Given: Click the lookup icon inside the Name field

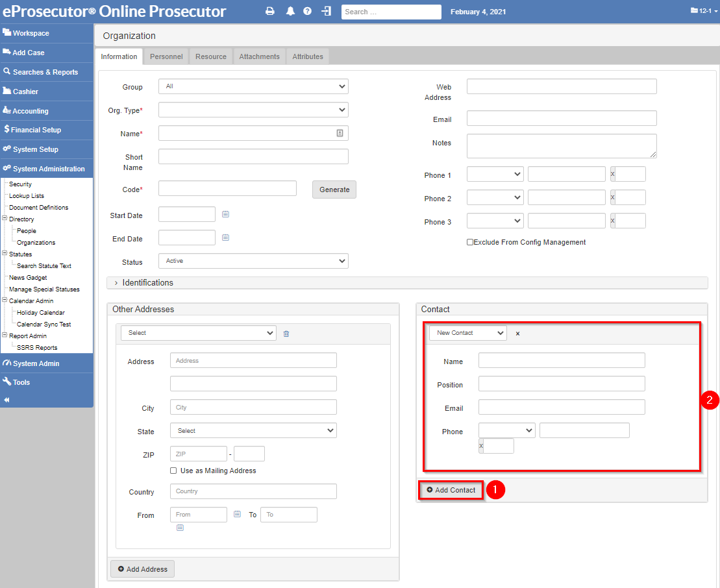Looking at the screenshot, I should (340, 132).
